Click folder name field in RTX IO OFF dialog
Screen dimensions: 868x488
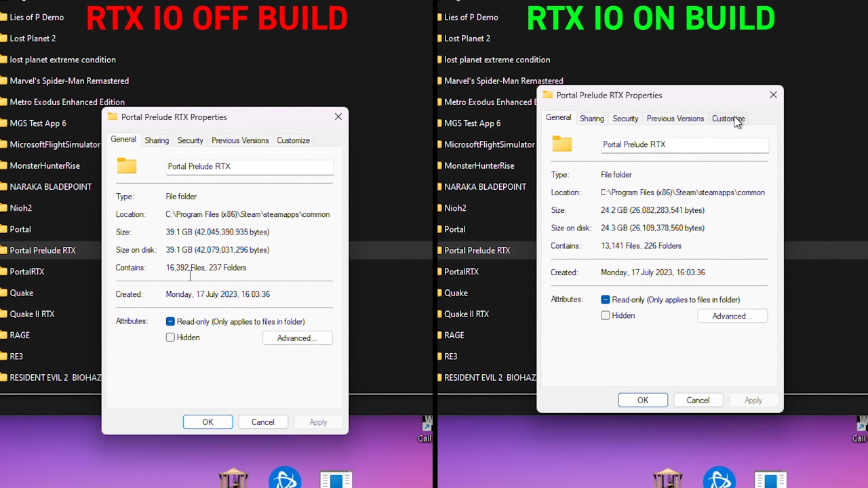[250, 167]
